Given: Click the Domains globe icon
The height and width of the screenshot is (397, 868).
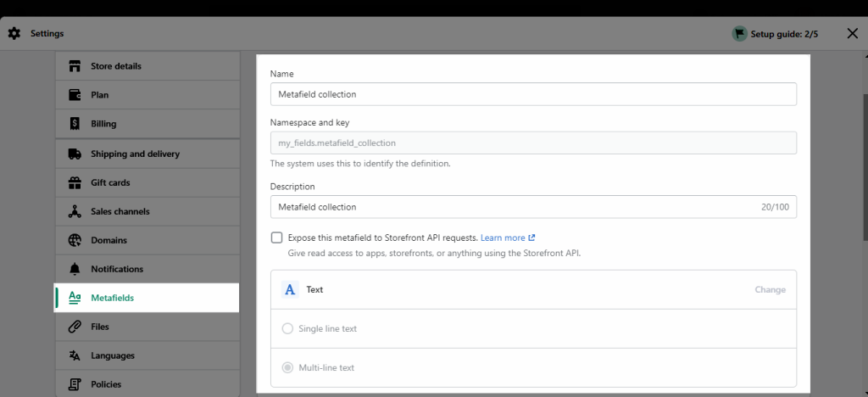Looking at the screenshot, I should pyautogui.click(x=75, y=240).
